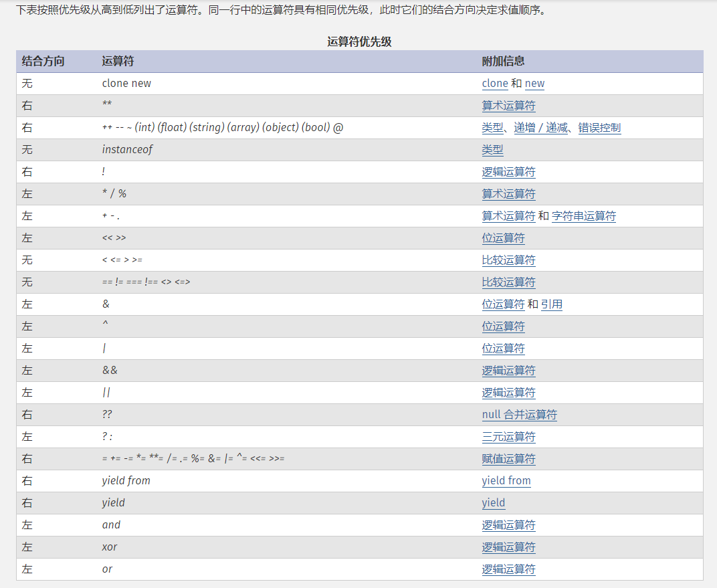
Task: Click the '??' operator cell
Action: (107, 414)
